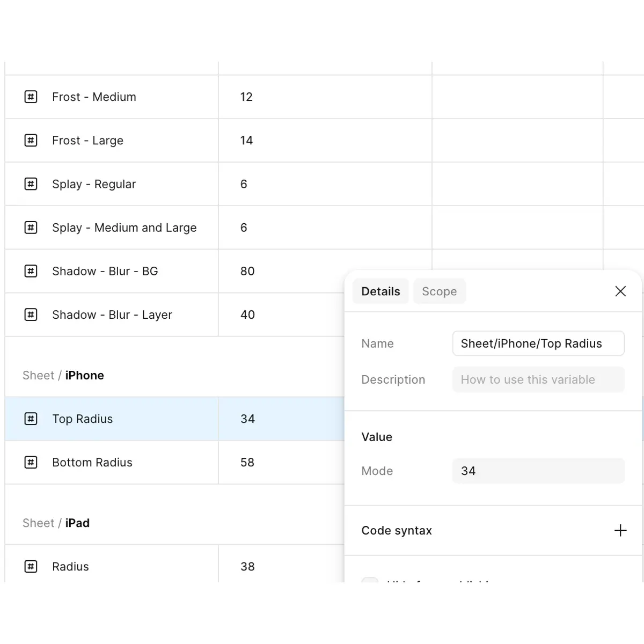Click value 80 of Shadow - Blur - BG
The image size is (644, 644).
pyautogui.click(x=247, y=271)
